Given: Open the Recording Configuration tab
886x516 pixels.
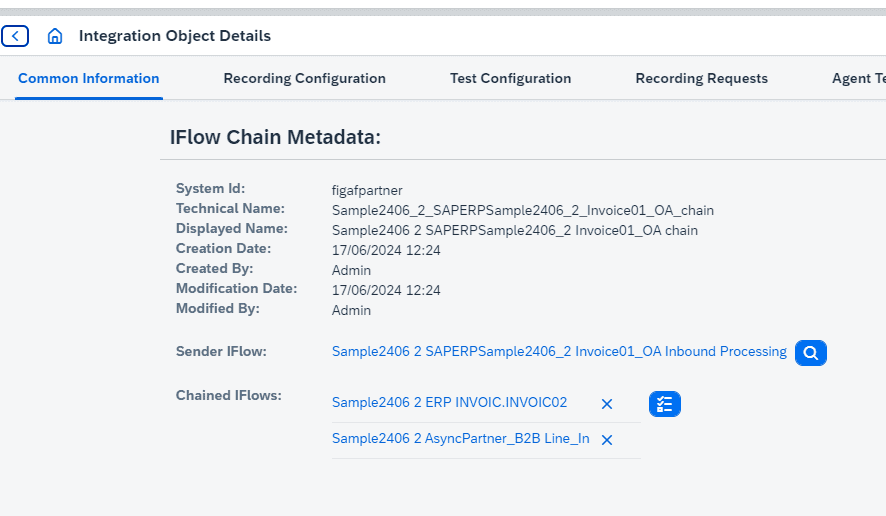Looking at the screenshot, I should (305, 79).
